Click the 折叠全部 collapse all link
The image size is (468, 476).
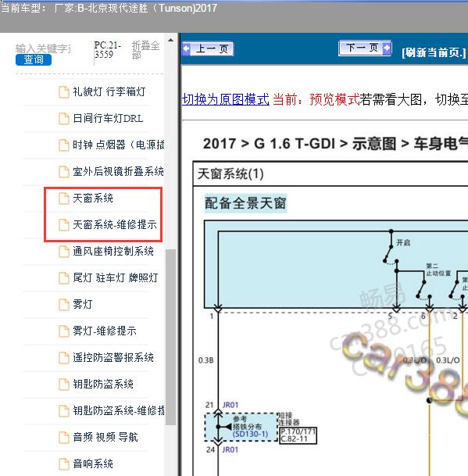(x=145, y=50)
